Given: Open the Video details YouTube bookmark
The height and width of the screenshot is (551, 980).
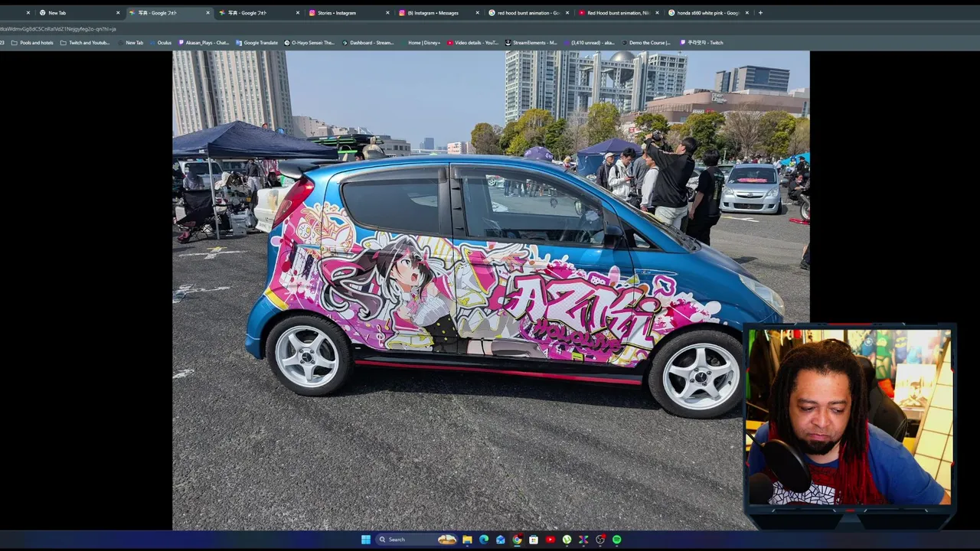Looking at the screenshot, I should click(472, 43).
